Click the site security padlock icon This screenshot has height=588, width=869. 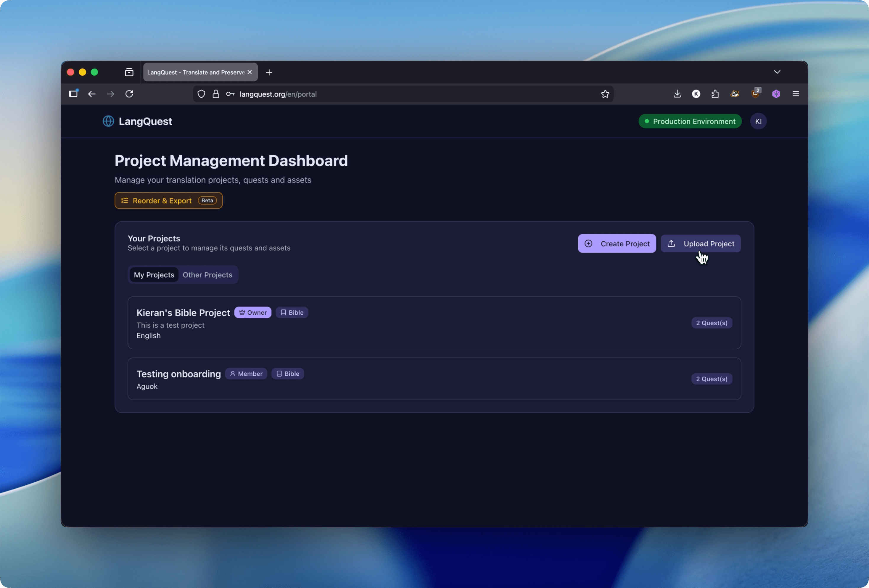(x=216, y=94)
